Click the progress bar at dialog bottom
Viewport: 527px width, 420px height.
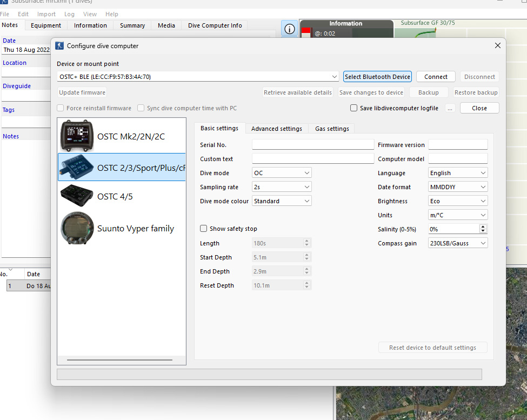click(269, 374)
